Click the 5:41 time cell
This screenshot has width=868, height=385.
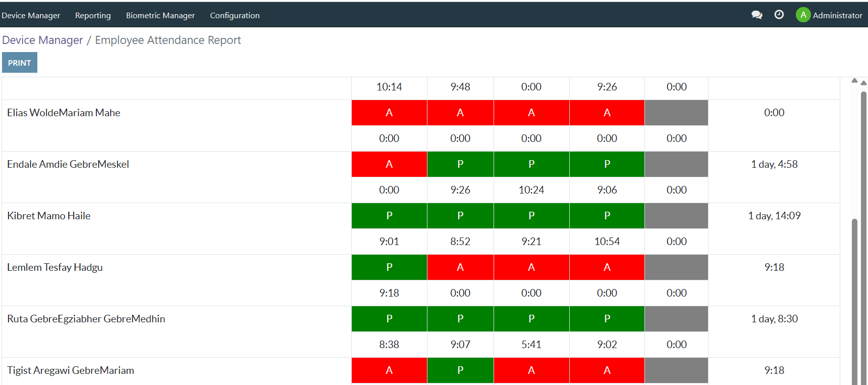coord(531,345)
